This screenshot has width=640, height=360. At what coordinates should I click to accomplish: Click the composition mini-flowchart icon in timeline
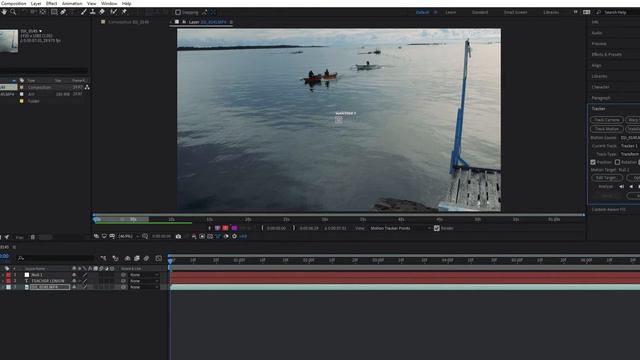[103, 258]
